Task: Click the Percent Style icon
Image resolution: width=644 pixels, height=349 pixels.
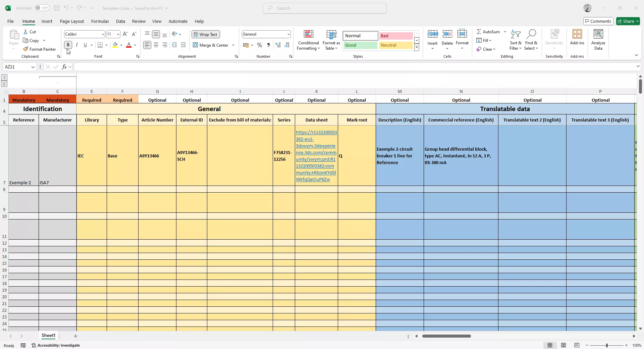Action: [x=259, y=45]
